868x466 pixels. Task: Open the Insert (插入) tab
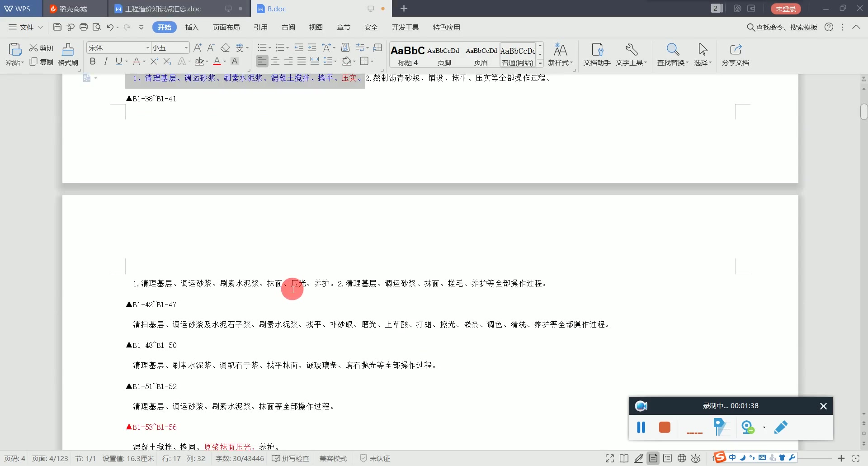tap(192, 27)
